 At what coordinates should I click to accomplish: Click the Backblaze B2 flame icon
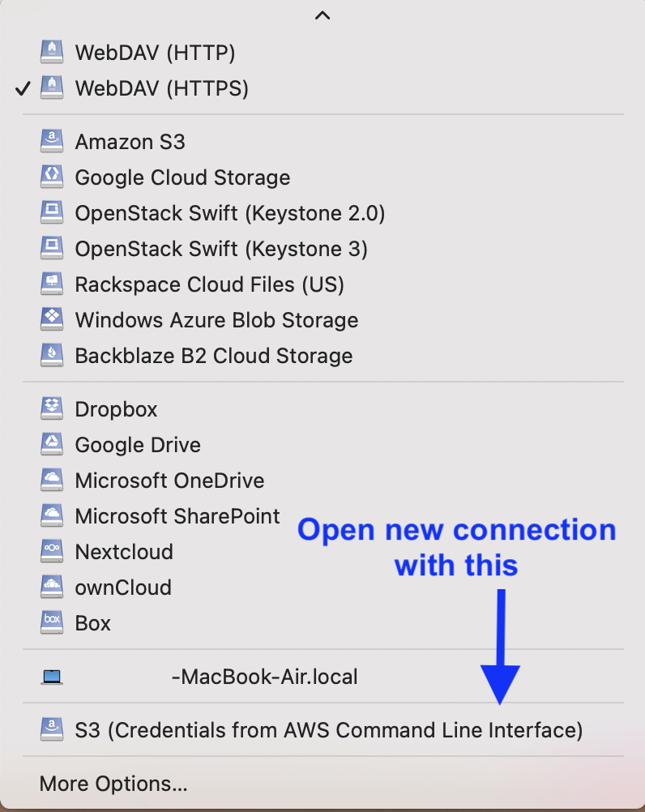pos(52,356)
